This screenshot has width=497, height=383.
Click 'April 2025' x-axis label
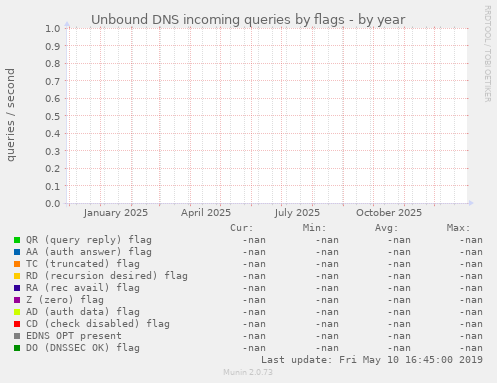tap(206, 213)
